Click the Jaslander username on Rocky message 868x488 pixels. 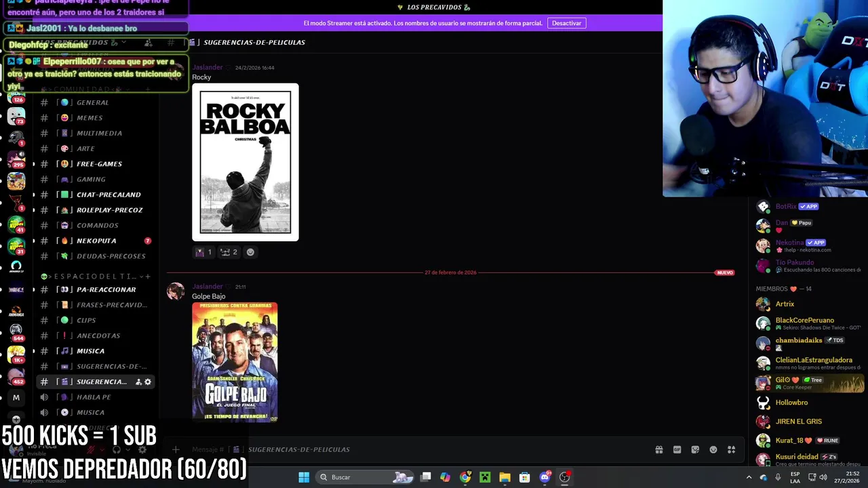[208, 67]
